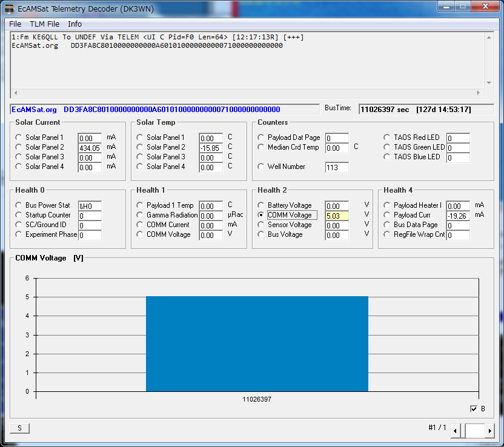Select Bus Data Page radio button
The image size is (504, 447).
(387, 225)
